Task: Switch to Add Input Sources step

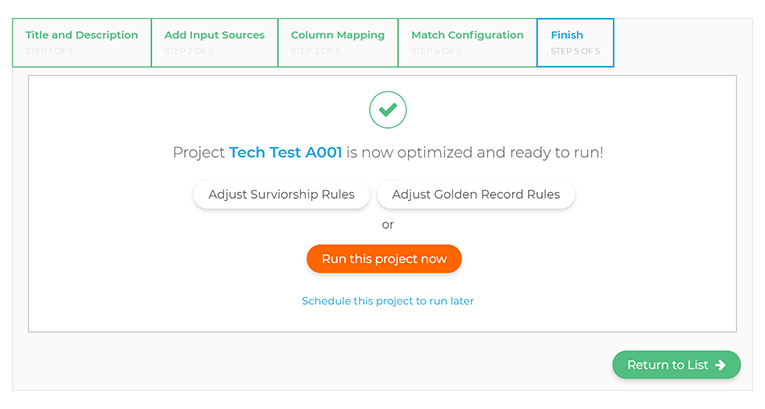Action: point(214,35)
